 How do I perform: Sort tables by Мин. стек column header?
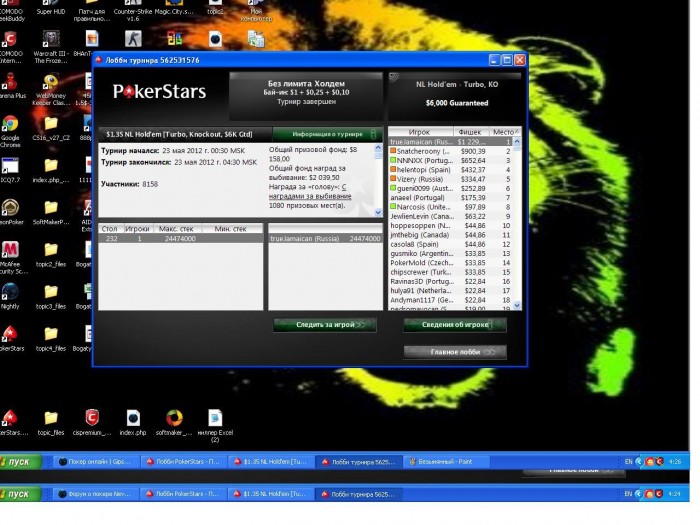[x=231, y=229]
